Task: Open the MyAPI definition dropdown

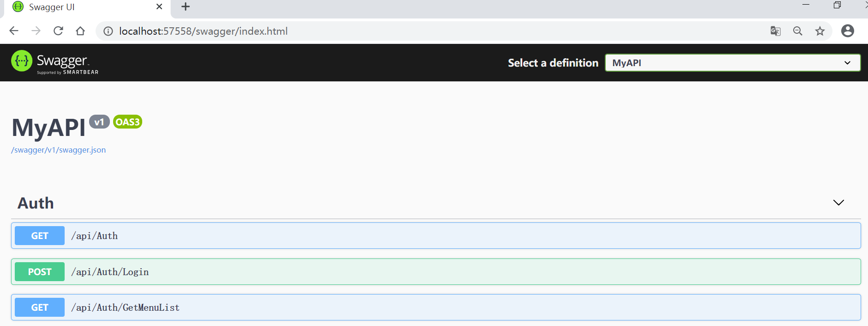Action: coord(732,63)
